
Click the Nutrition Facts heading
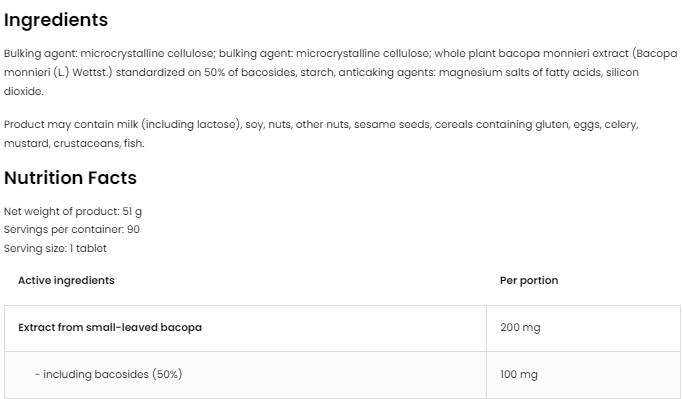tap(70, 178)
